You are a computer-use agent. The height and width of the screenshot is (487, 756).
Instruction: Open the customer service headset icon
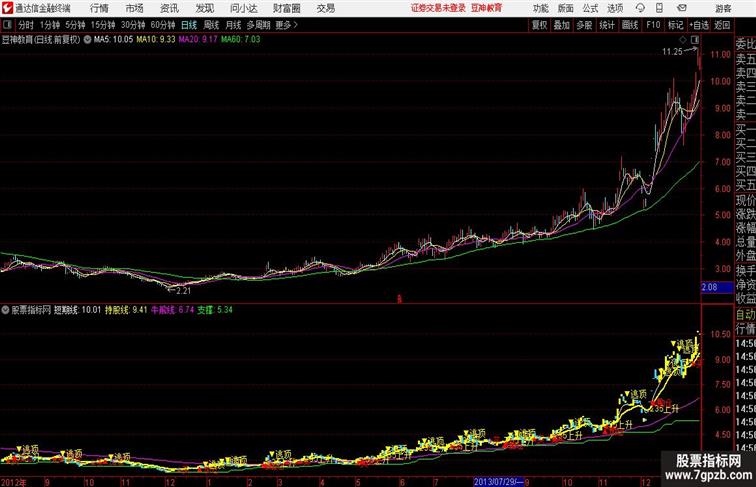(640, 8)
